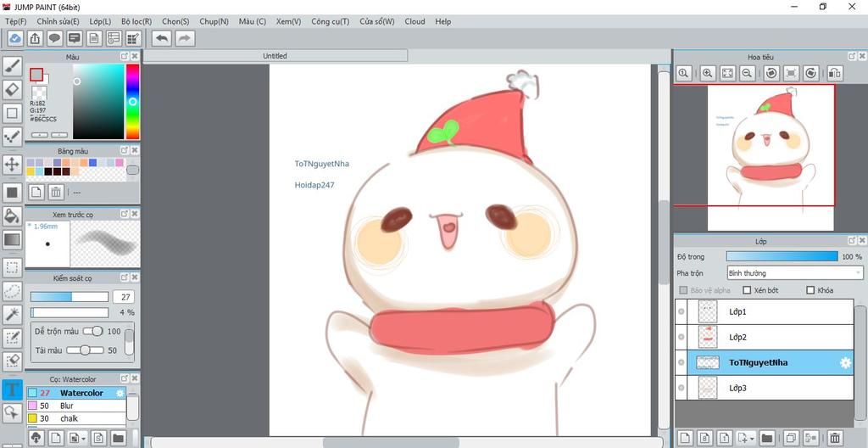The height and width of the screenshot is (448, 868).
Task: Select the Select Eraser tool
Action: [12, 361]
